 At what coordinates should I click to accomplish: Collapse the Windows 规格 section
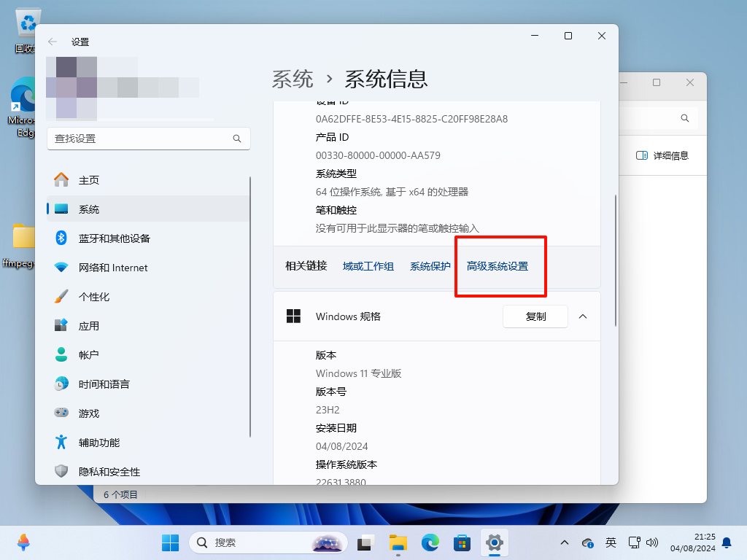583,316
